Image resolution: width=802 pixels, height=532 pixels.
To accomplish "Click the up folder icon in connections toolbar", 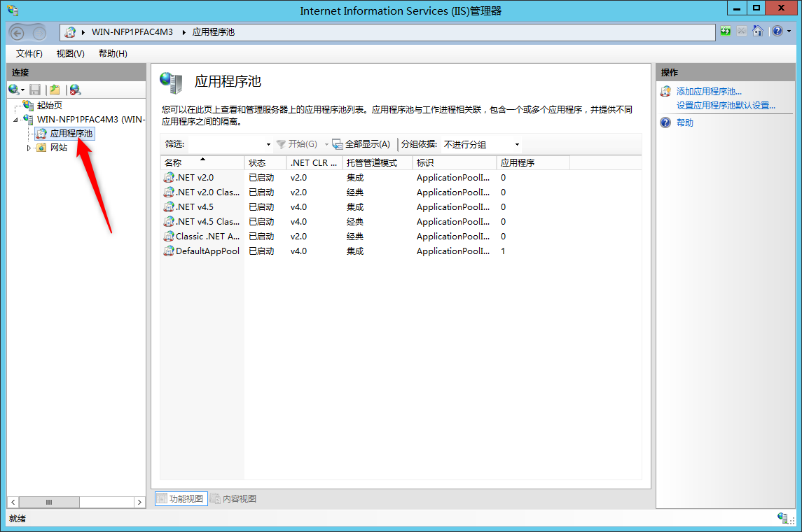I will [55, 90].
